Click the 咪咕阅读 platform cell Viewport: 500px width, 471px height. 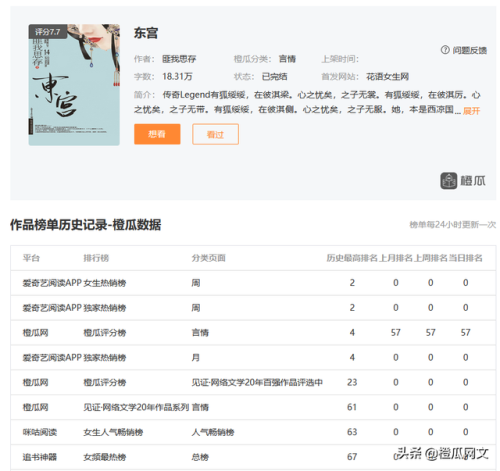[40, 432]
